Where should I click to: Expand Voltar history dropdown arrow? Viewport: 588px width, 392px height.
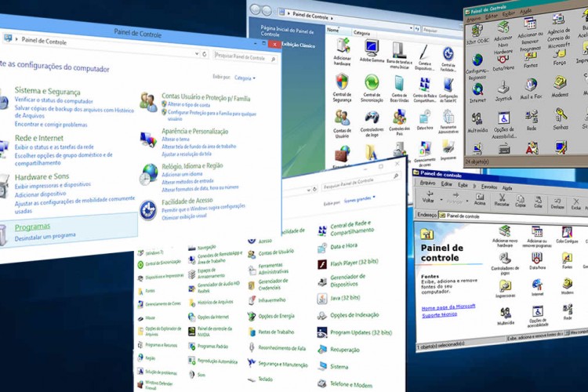click(x=441, y=200)
